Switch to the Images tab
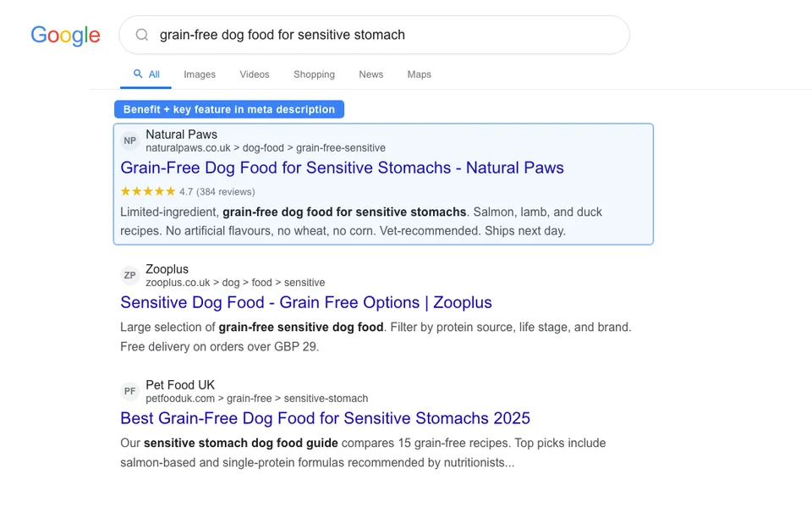 (x=200, y=74)
